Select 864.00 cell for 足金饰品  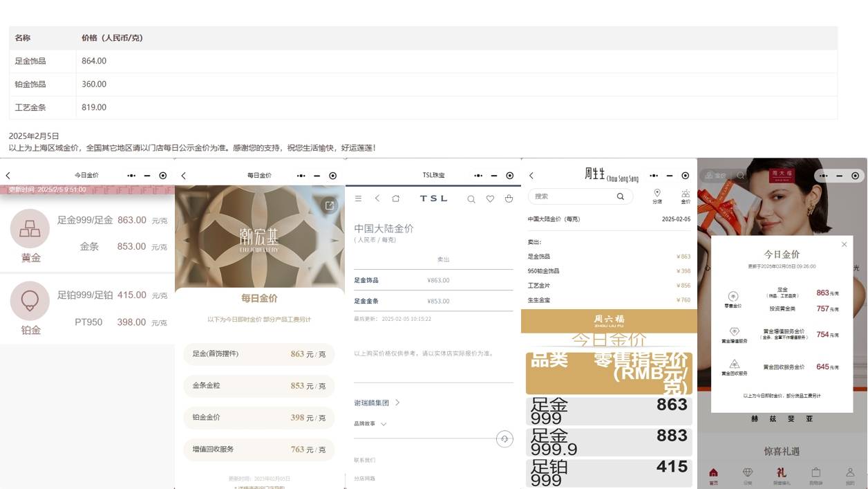457,61
